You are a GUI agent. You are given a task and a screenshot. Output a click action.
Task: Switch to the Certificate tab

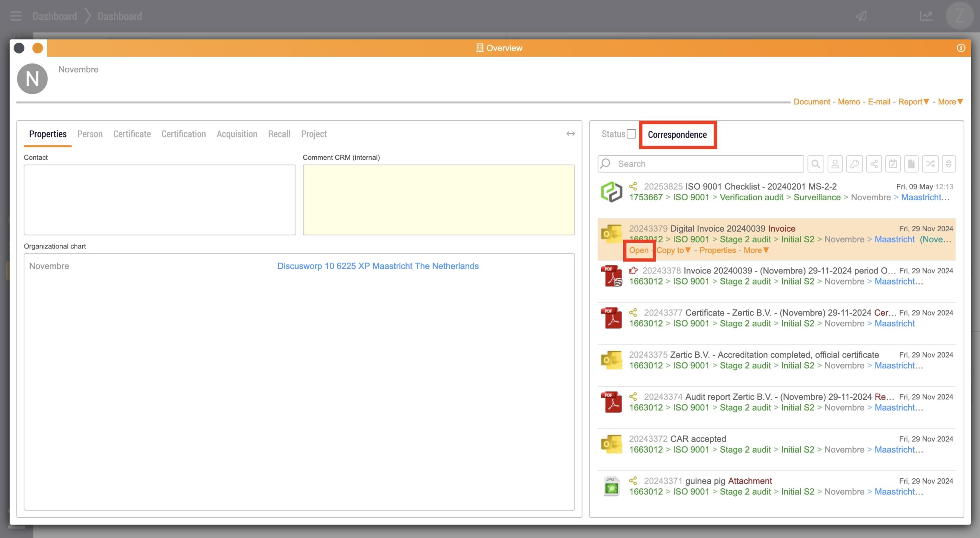(x=132, y=134)
